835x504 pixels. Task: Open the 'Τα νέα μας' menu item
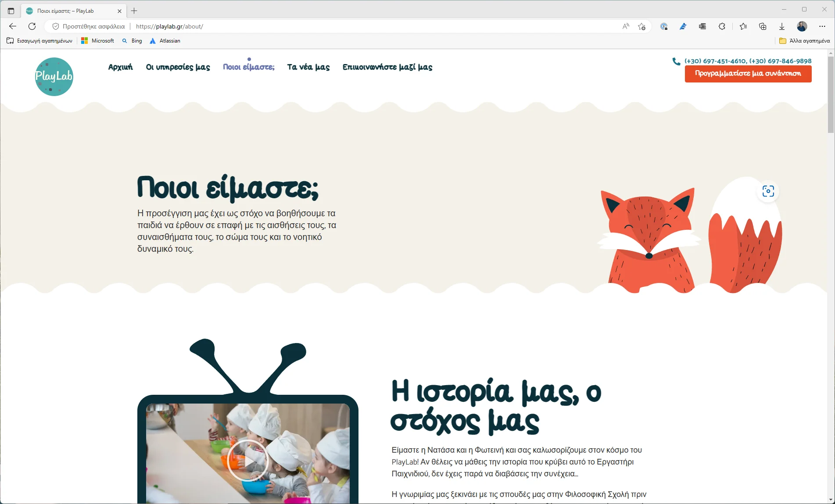point(308,67)
